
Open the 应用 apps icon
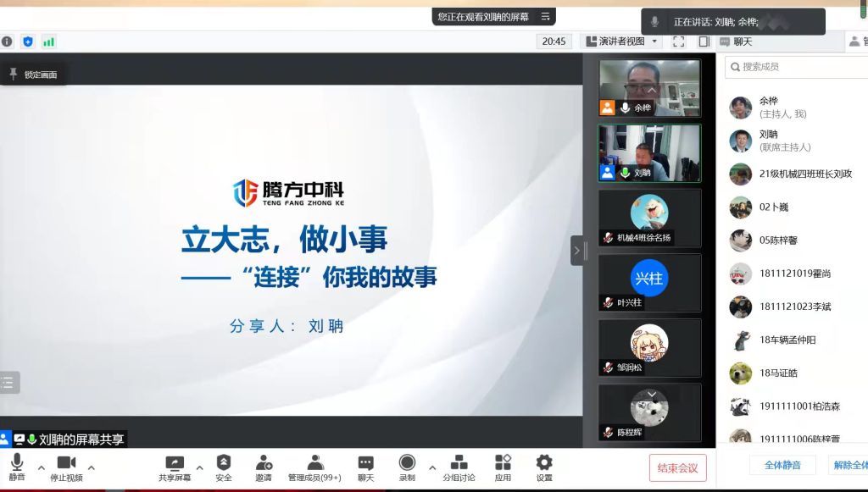(x=503, y=462)
